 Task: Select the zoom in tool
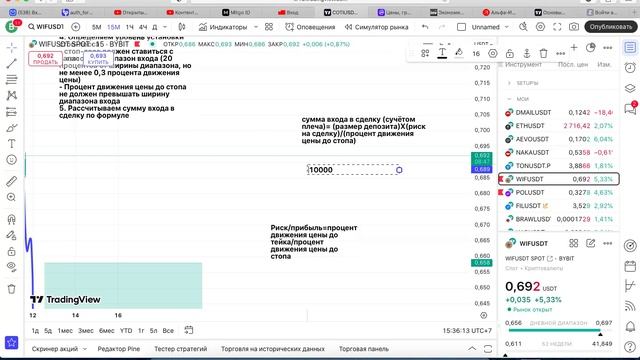pyautogui.click(x=11, y=198)
